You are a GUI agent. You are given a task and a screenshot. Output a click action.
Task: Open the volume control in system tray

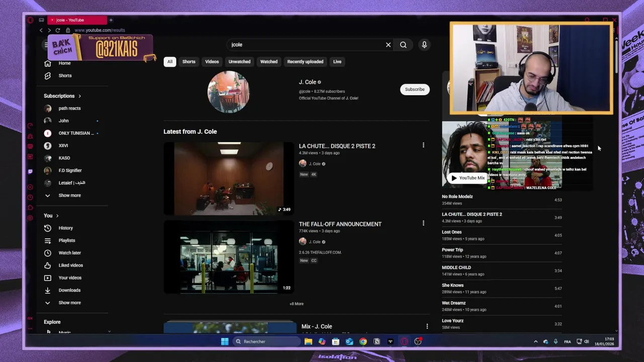pyautogui.click(x=586, y=342)
